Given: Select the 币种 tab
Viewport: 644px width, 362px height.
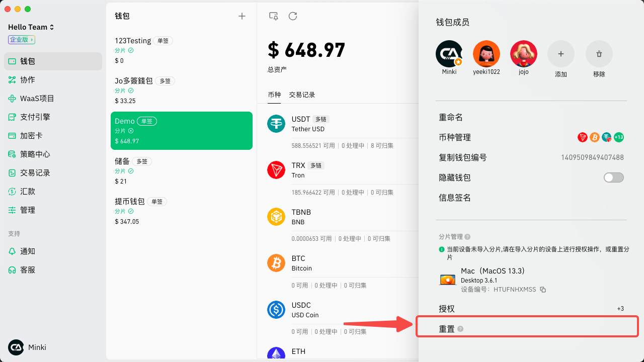Looking at the screenshot, I should coord(274,95).
